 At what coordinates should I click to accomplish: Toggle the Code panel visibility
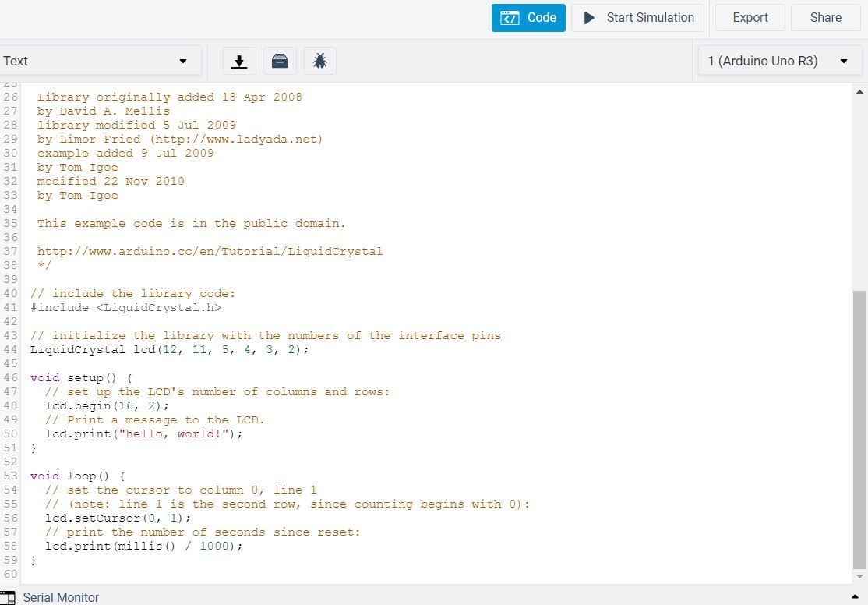pyautogui.click(x=528, y=17)
